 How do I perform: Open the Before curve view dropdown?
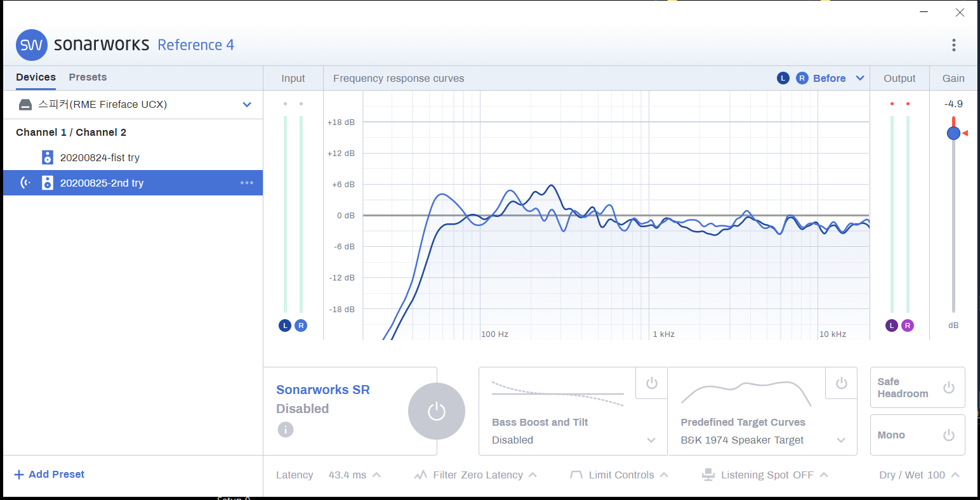[x=860, y=78]
